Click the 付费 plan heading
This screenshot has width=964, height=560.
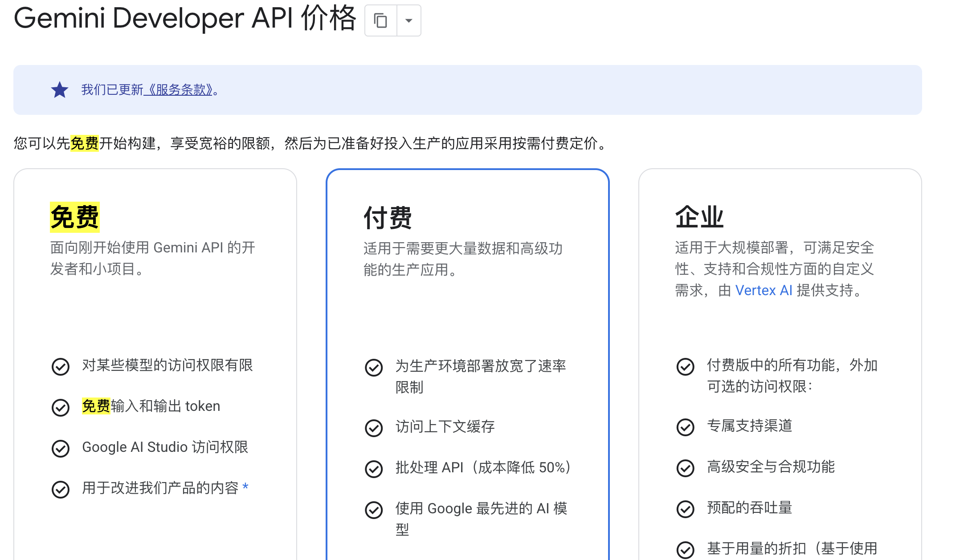pyautogui.click(x=388, y=218)
